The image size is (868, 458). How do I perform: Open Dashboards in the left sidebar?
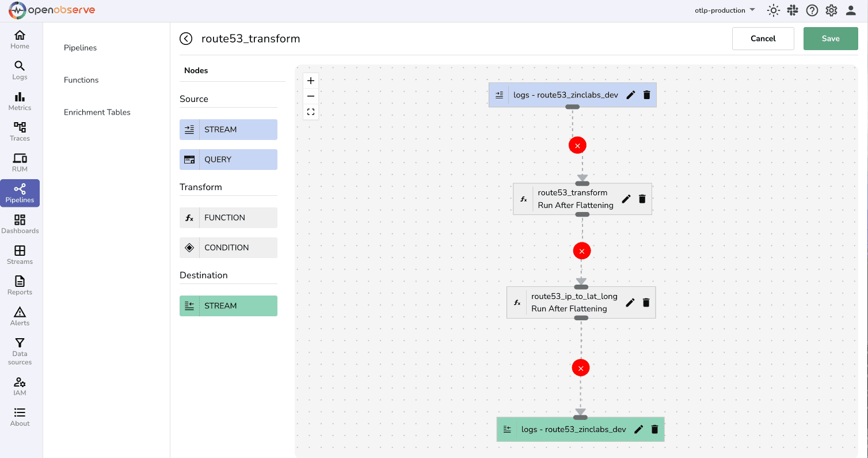[20, 224]
